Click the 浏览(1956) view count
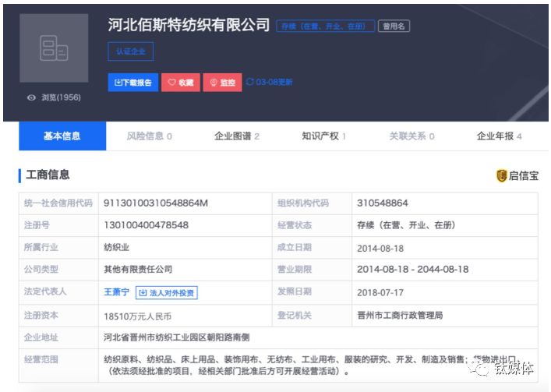 61,97
